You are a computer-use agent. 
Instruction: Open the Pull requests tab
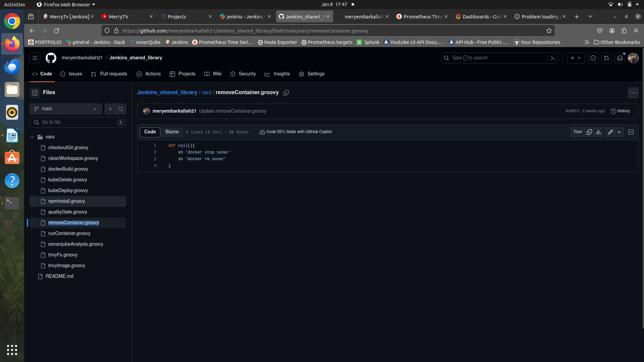[109, 74]
